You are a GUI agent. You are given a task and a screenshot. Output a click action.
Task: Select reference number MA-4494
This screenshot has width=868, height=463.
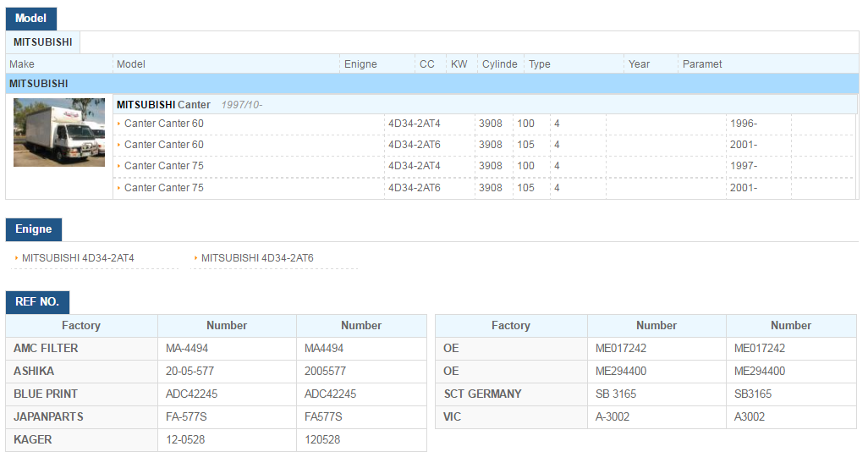coord(227,349)
